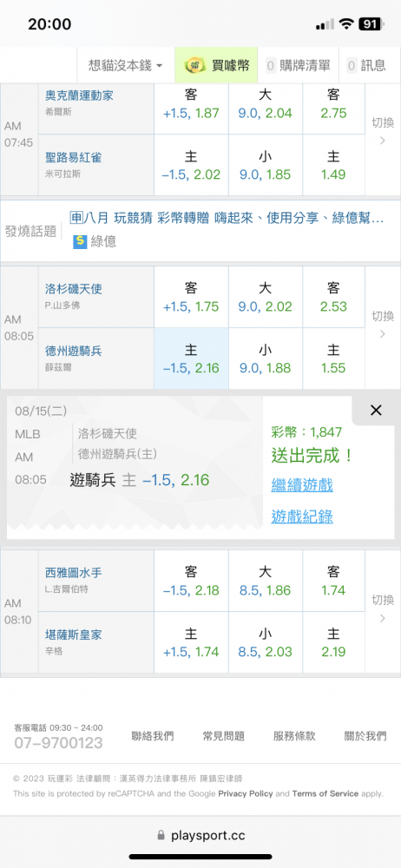
Task: Tap the 綠億 user badge icon
Action: tap(81, 241)
